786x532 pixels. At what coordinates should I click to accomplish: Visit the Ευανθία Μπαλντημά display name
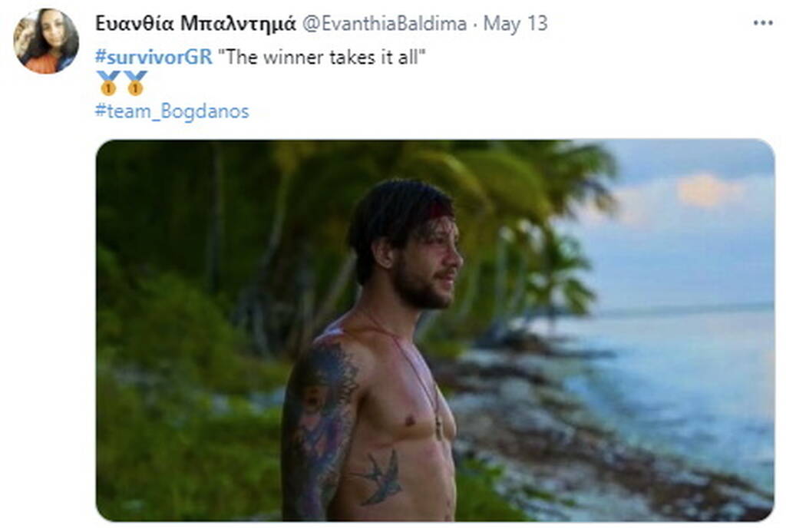(196, 23)
